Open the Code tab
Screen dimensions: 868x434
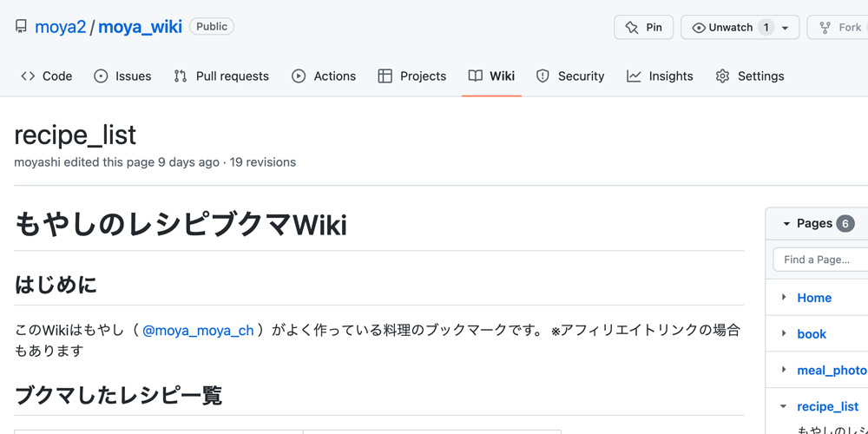click(x=47, y=76)
